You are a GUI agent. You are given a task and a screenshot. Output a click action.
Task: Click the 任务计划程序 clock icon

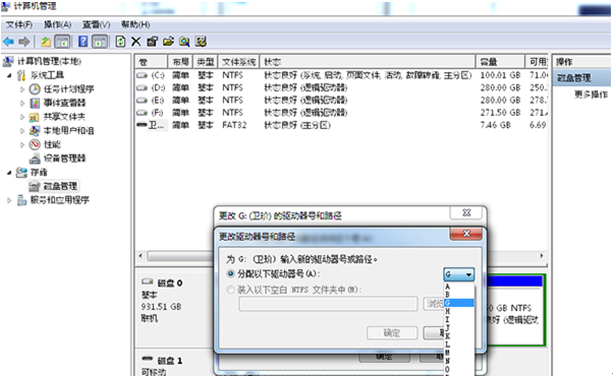(35, 89)
